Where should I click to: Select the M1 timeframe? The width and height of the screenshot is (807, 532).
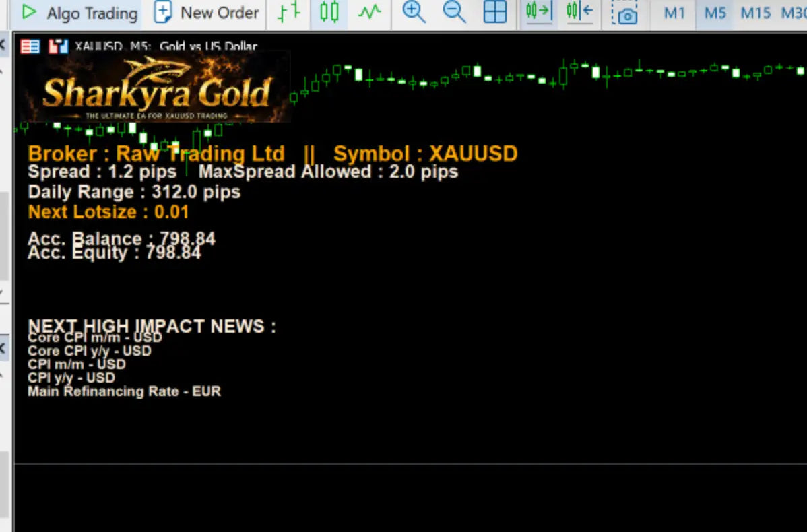click(x=674, y=13)
